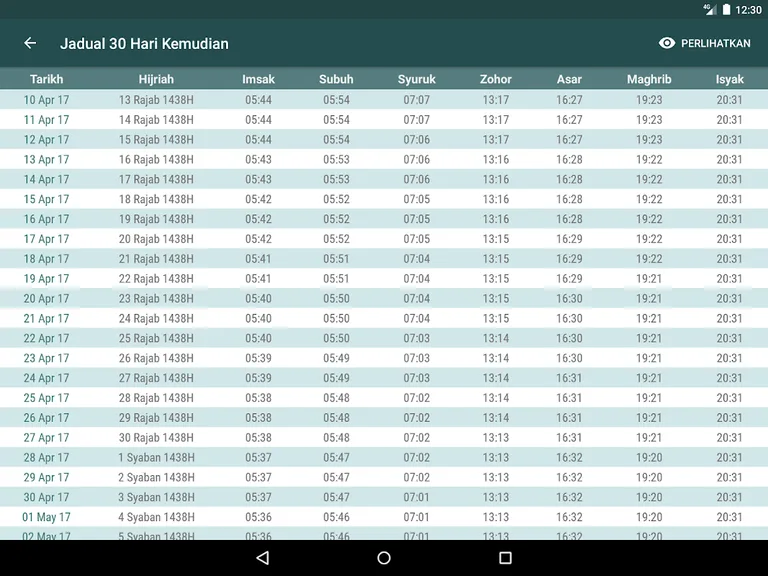
Task: Tap the 4G signal icon
Action: pos(710,10)
